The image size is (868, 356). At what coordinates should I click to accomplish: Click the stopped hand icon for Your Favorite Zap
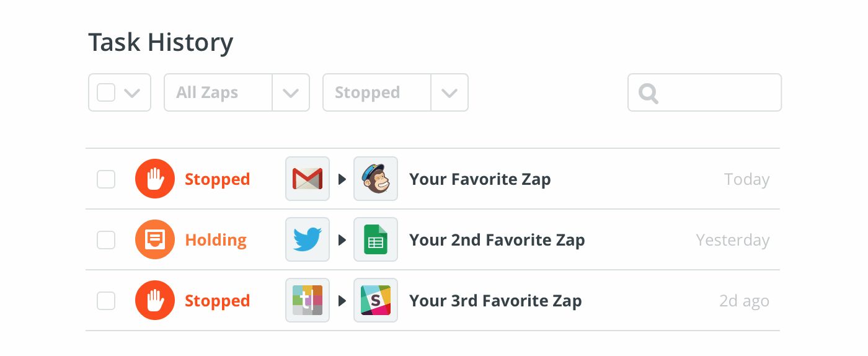[x=154, y=179]
